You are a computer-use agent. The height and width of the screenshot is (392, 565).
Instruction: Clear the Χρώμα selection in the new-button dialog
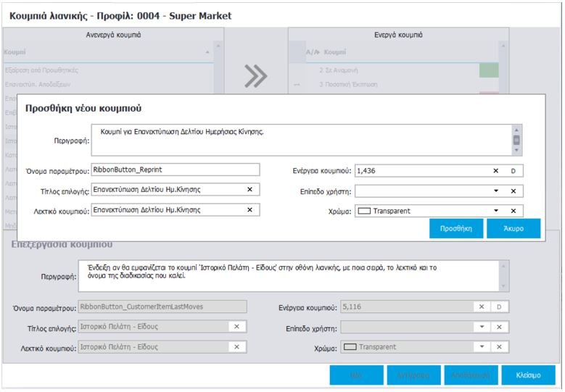[x=513, y=211]
